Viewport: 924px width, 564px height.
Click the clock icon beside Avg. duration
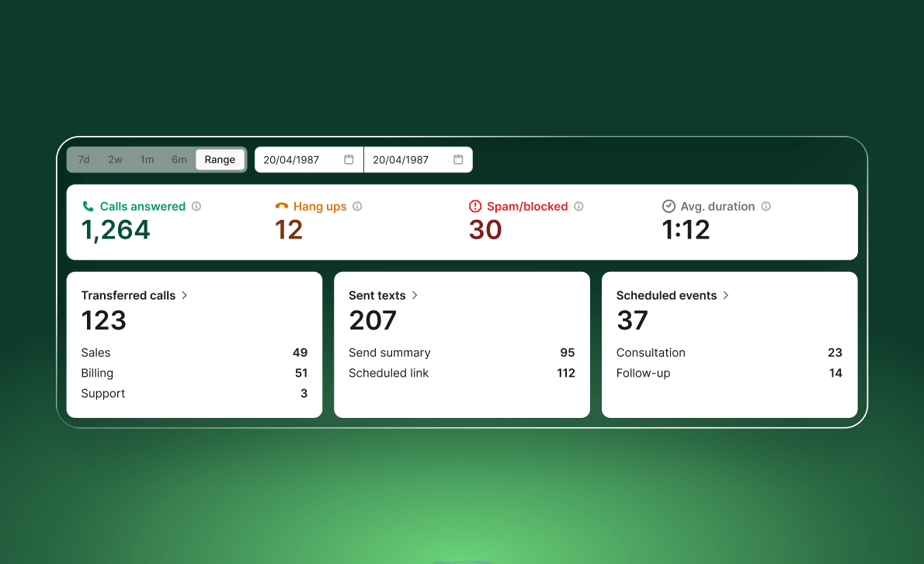coord(669,206)
